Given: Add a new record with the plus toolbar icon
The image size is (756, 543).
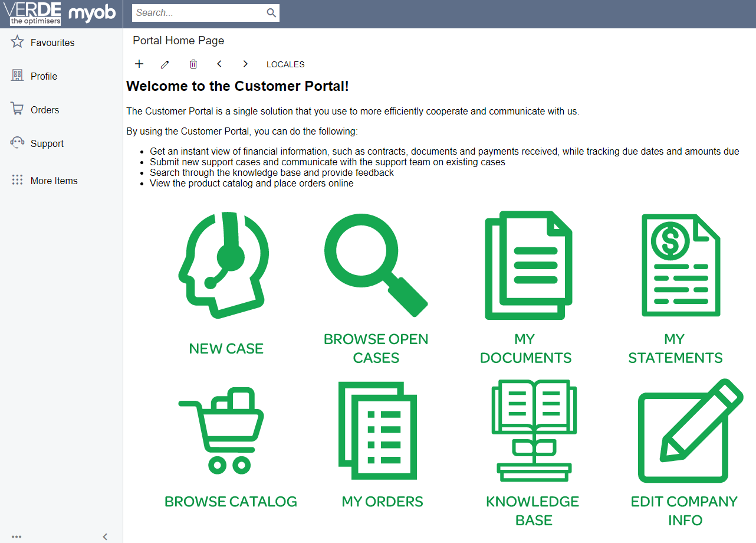Looking at the screenshot, I should pyautogui.click(x=139, y=64).
